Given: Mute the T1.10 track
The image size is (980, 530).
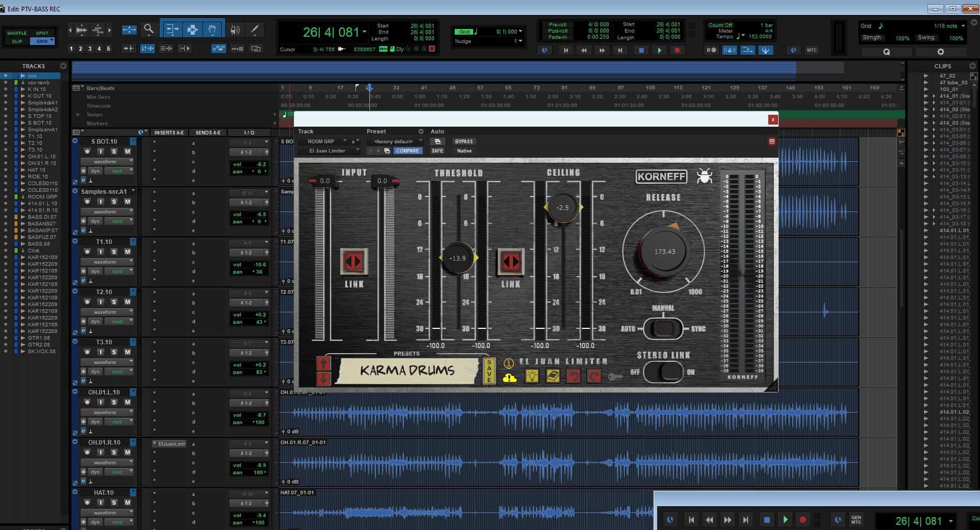Looking at the screenshot, I should pos(128,252).
